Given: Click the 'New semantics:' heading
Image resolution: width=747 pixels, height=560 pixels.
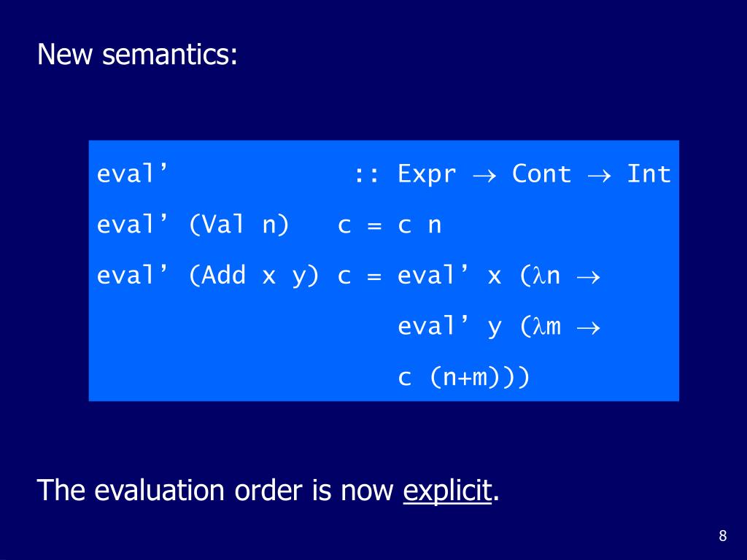Looking at the screenshot, I should [137, 54].
